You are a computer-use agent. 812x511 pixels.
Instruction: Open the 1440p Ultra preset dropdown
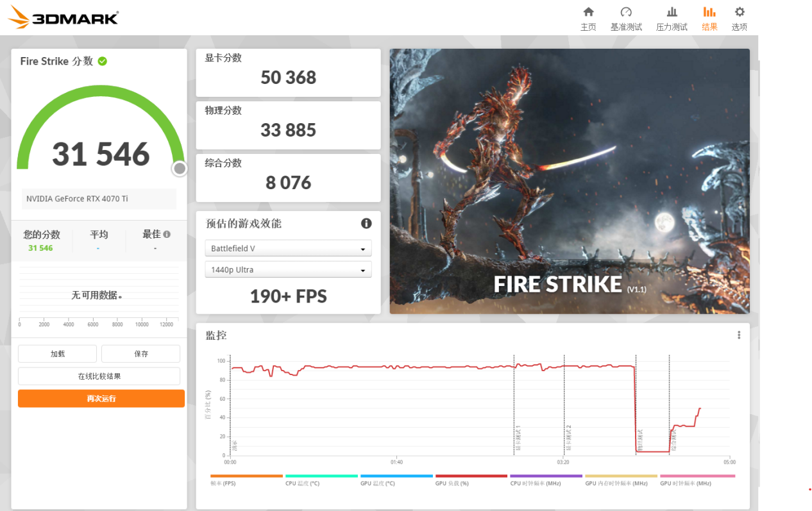tap(288, 269)
